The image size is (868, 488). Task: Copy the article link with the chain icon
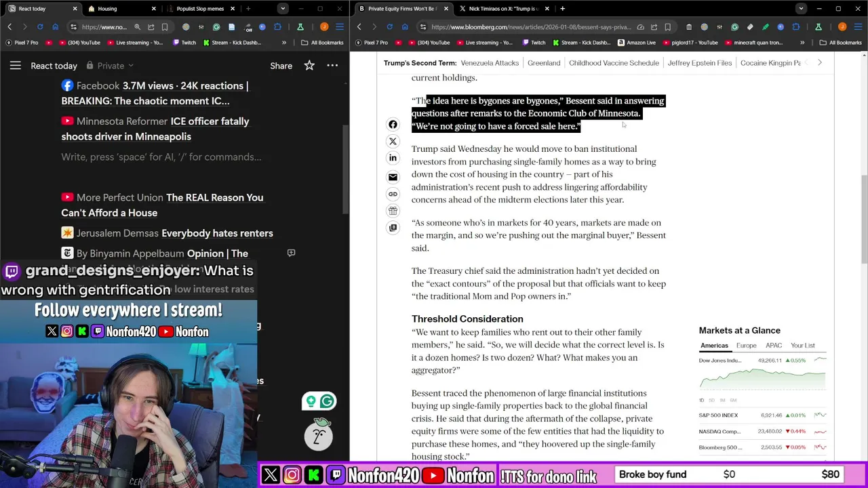click(393, 194)
